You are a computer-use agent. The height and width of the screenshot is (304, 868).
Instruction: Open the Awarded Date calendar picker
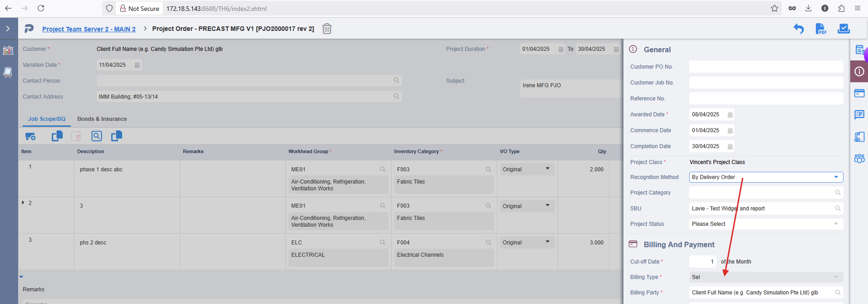tap(730, 115)
